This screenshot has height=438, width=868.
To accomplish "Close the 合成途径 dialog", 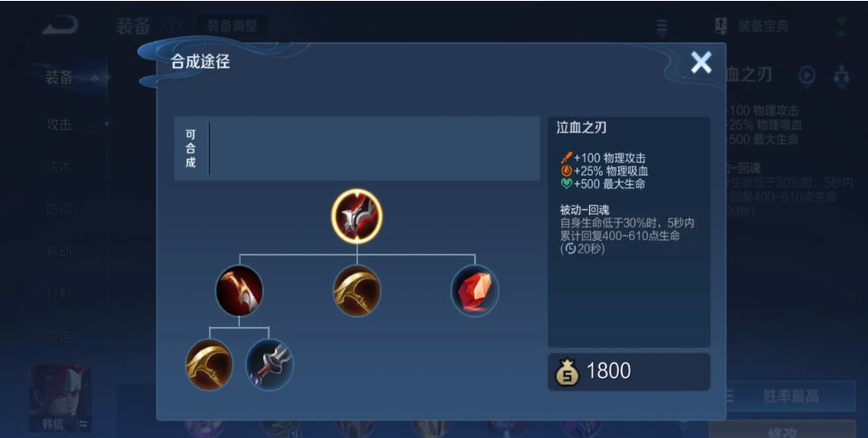I will (701, 63).
